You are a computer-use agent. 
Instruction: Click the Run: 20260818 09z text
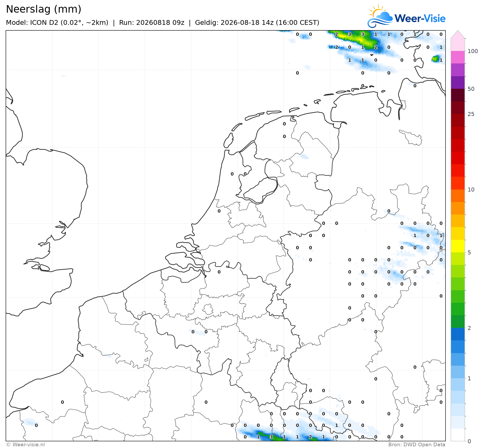click(x=152, y=22)
